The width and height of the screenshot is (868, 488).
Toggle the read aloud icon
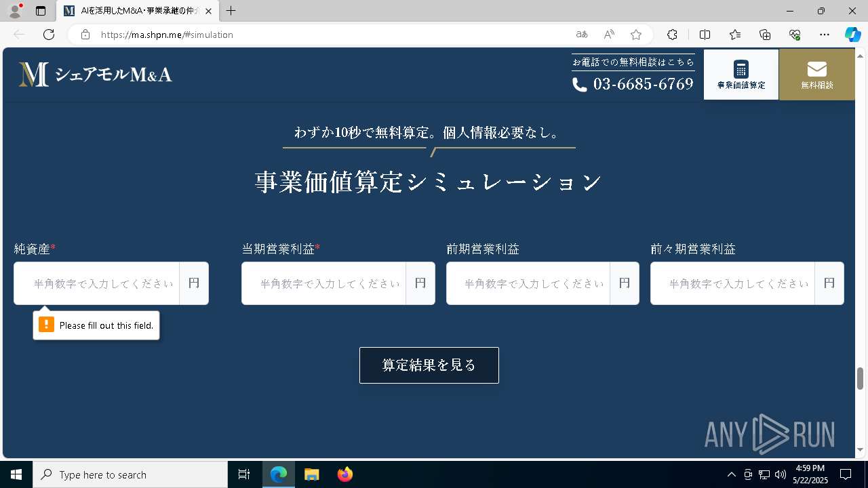609,35
